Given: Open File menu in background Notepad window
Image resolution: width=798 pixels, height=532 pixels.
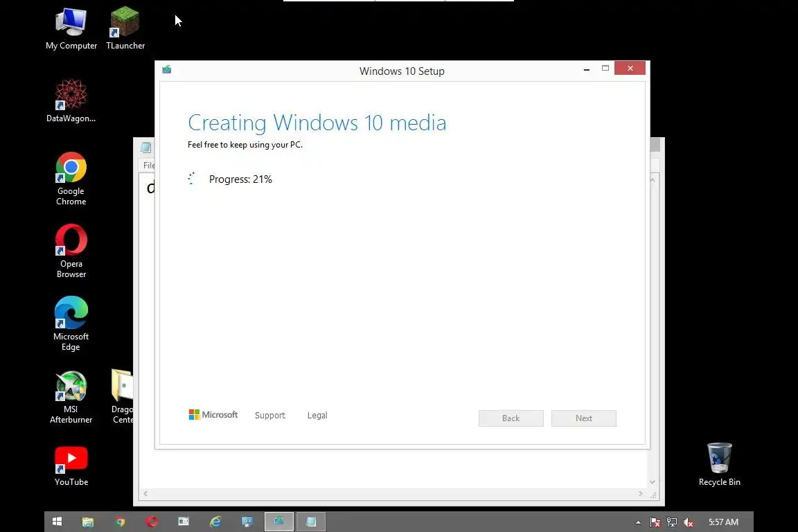Looking at the screenshot, I should coord(149,166).
